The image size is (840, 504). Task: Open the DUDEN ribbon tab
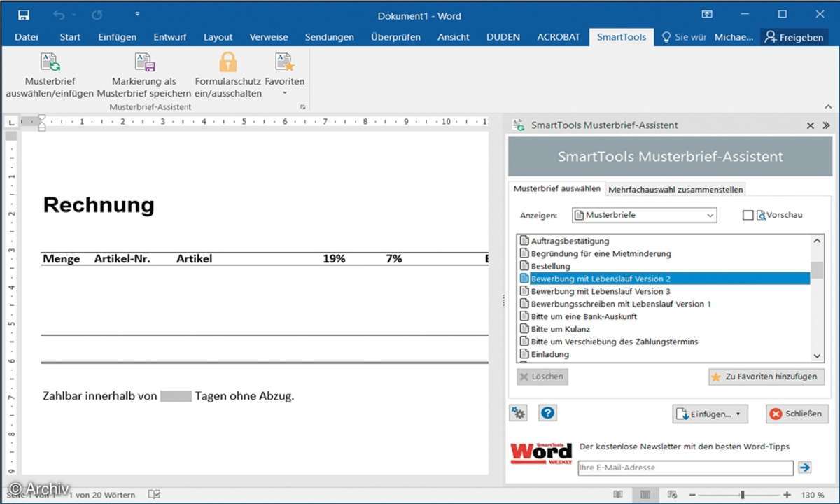click(503, 37)
